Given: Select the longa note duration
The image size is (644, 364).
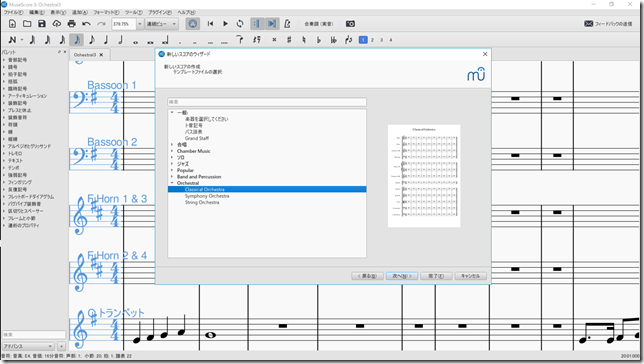Looking at the screenshot, I should click(x=165, y=40).
